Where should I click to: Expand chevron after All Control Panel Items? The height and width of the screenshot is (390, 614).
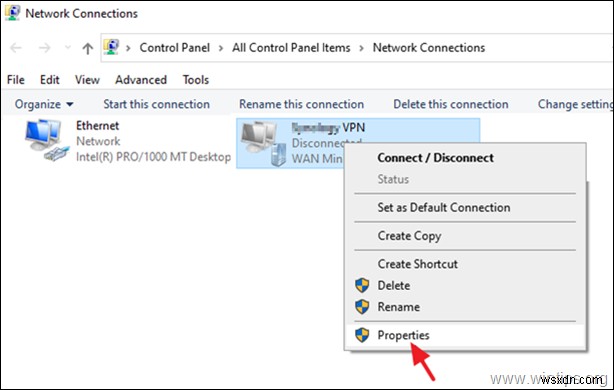point(361,48)
